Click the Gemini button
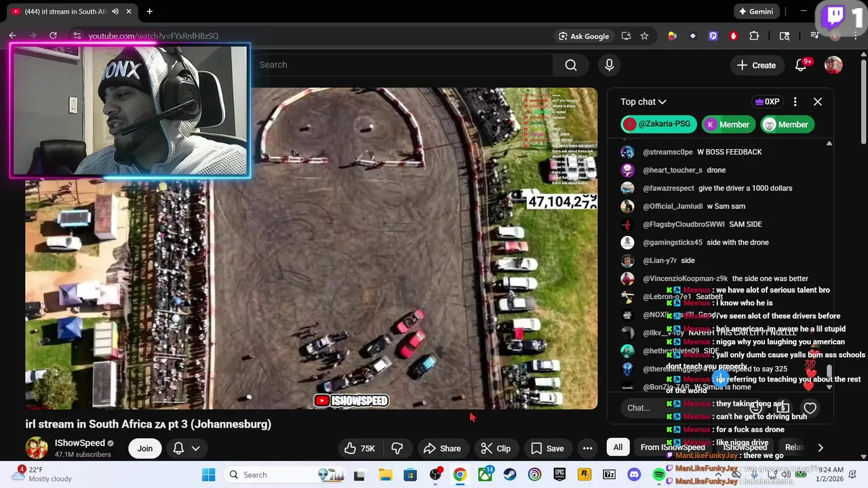 tap(755, 12)
